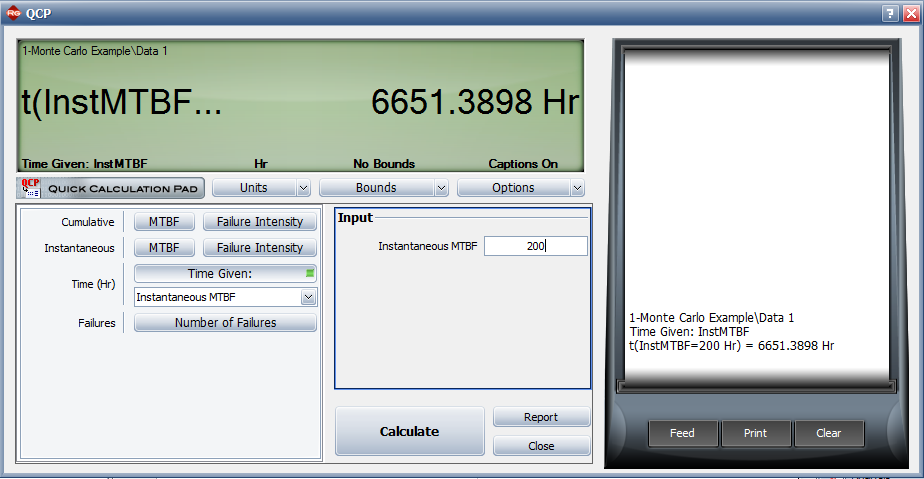Click the Instantaneous MTBF input field
The width and height of the screenshot is (924, 479).
click(x=536, y=246)
